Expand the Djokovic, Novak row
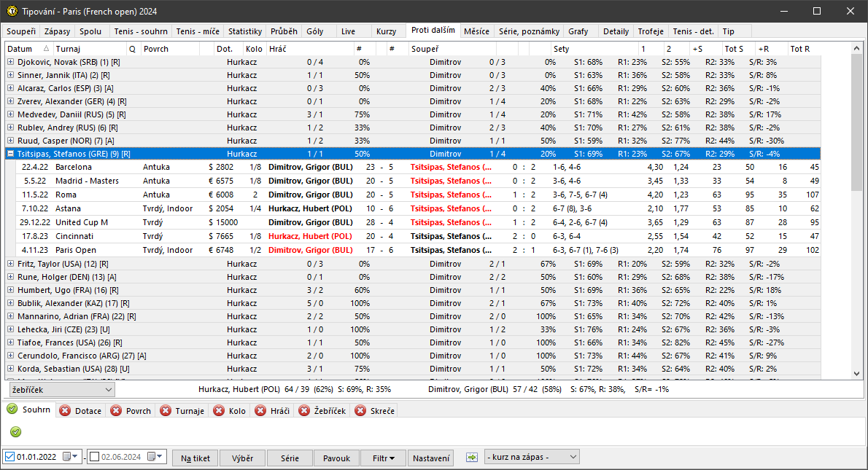Viewport: 868px width, 470px height. (10, 62)
